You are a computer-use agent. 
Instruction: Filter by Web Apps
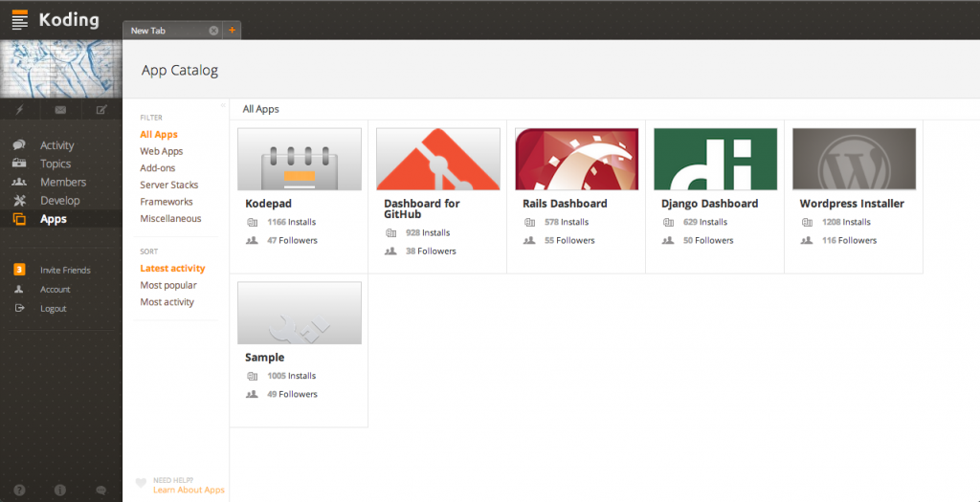click(x=161, y=151)
